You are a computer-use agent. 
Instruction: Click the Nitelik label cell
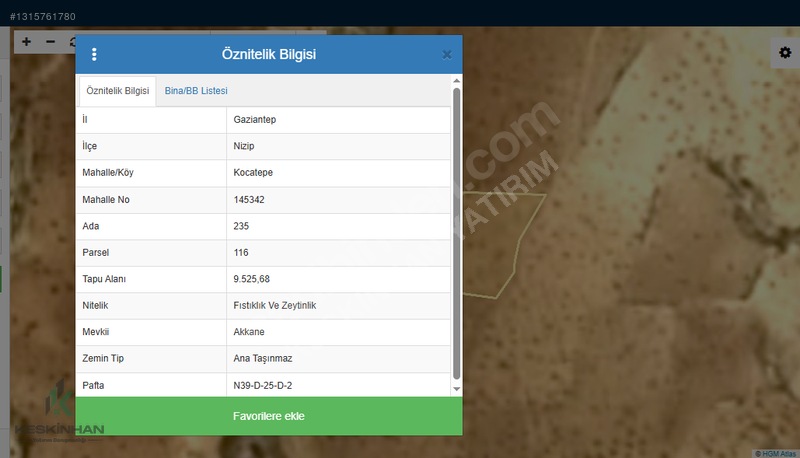[x=151, y=306]
